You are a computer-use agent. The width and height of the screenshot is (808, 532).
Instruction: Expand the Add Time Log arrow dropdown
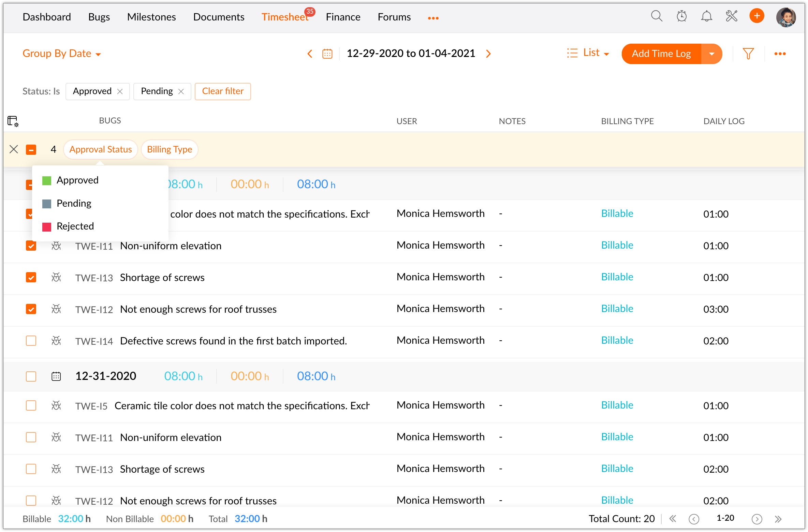pyautogui.click(x=711, y=54)
